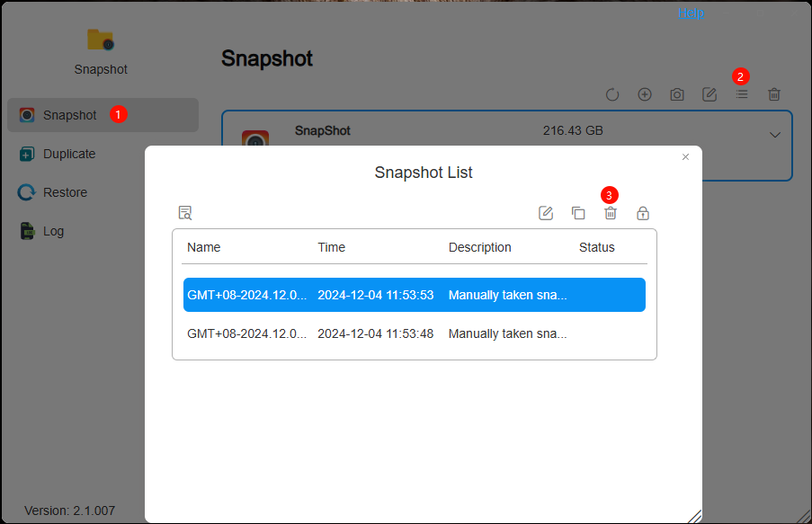
Task: Open the Snapshot section in sidebar
Action: pyautogui.click(x=103, y=115)
